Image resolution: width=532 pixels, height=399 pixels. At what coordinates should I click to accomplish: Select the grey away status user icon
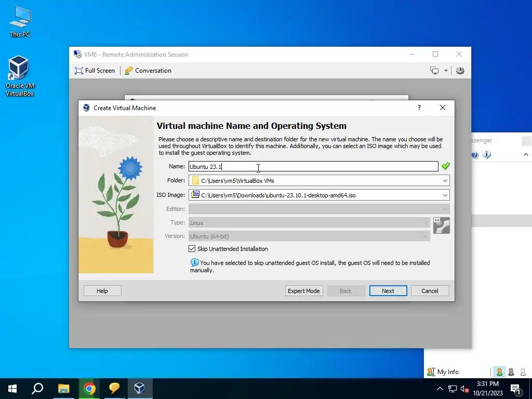(511, 372)
